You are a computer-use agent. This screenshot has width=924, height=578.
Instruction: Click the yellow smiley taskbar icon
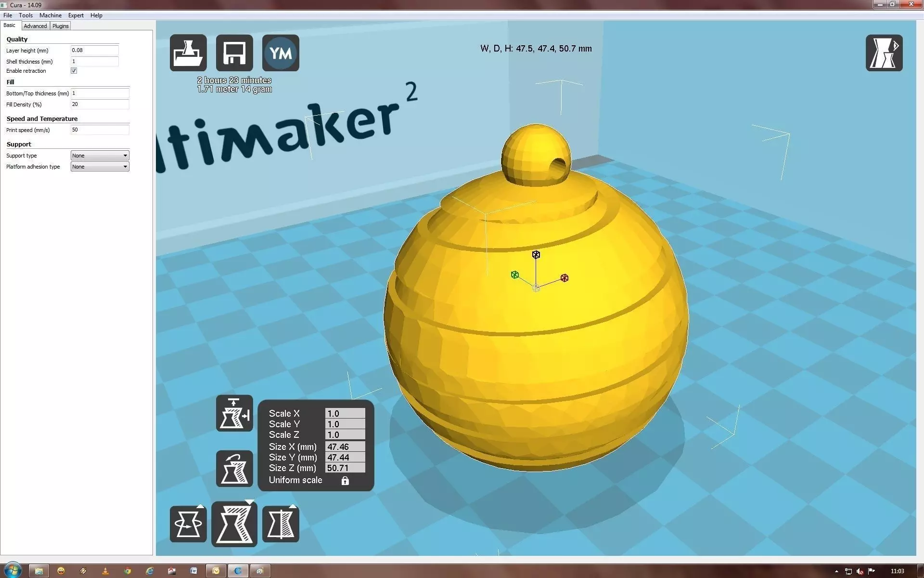point(61,571)
